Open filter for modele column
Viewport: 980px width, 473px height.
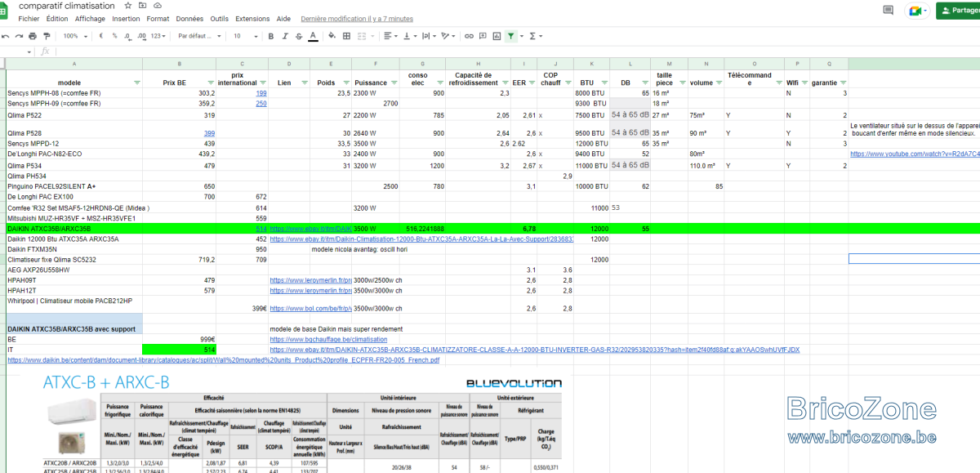tap(137, 83)
